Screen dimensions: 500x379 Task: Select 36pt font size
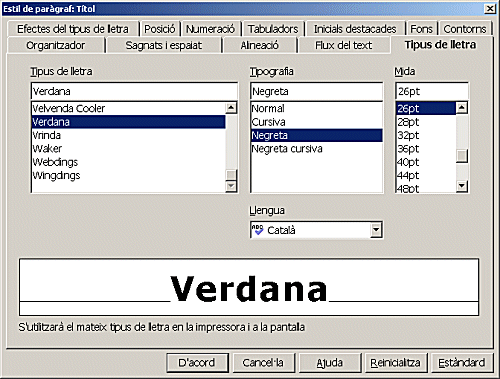(426, 149)
